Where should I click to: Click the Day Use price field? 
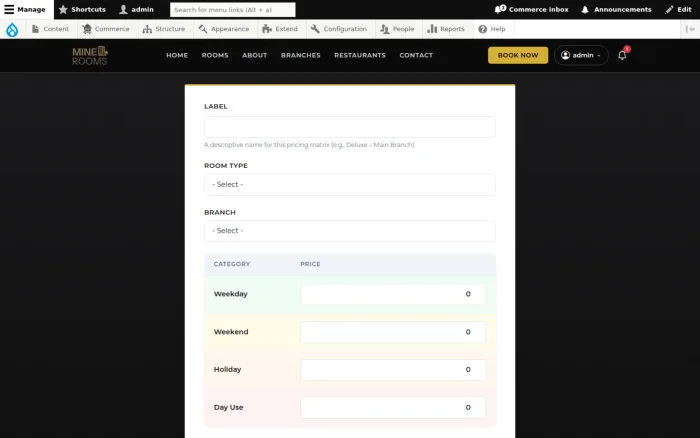point(393,408)
